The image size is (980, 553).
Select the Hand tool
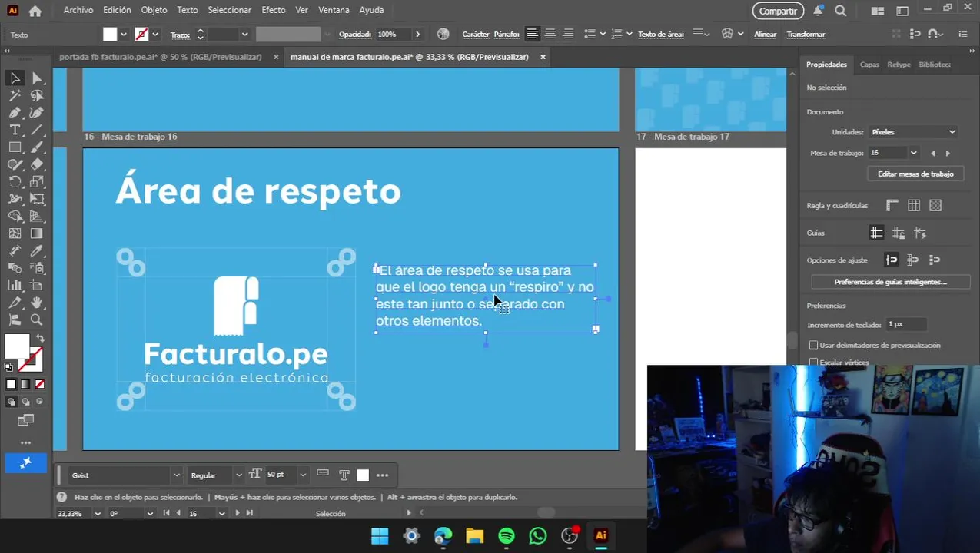point(37,303)
